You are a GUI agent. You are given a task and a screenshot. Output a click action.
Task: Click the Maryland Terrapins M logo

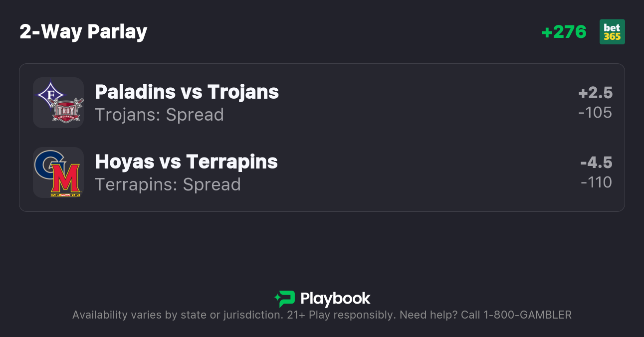65,180
